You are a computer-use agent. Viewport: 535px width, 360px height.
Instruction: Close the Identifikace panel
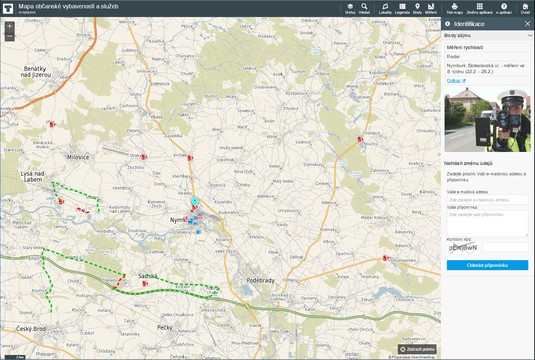(527, 24)
